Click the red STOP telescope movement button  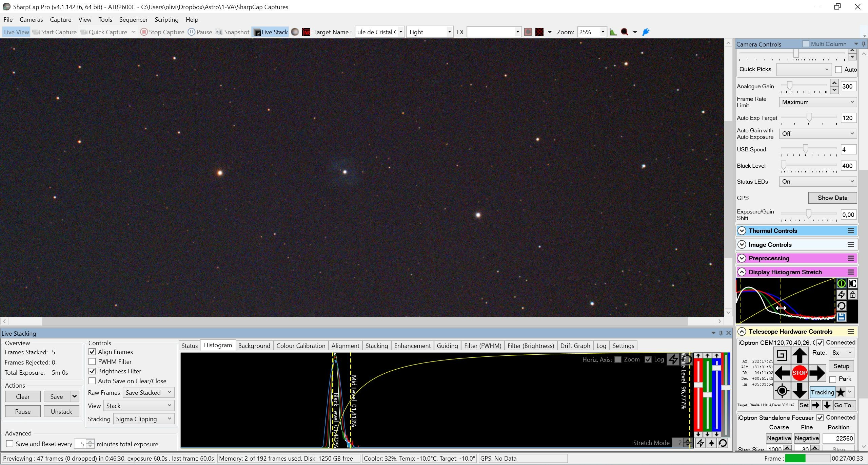coord(799,373)
